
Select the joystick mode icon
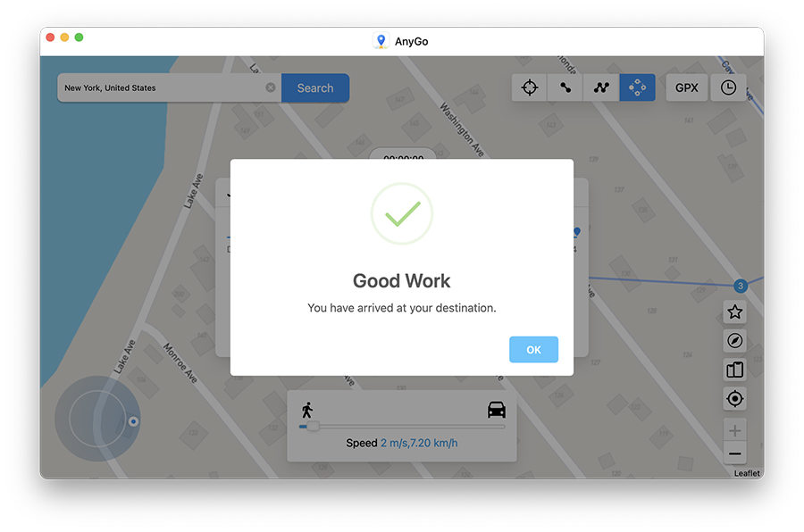point(637,87)
